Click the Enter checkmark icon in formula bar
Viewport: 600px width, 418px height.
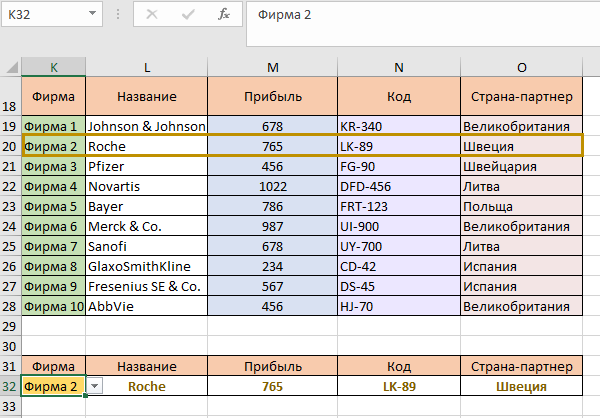pos(188,15)
